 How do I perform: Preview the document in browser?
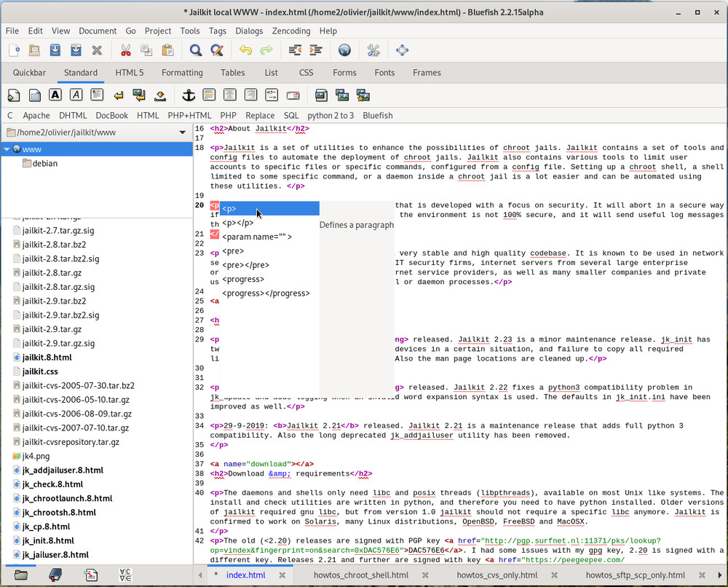click(344, 50)
